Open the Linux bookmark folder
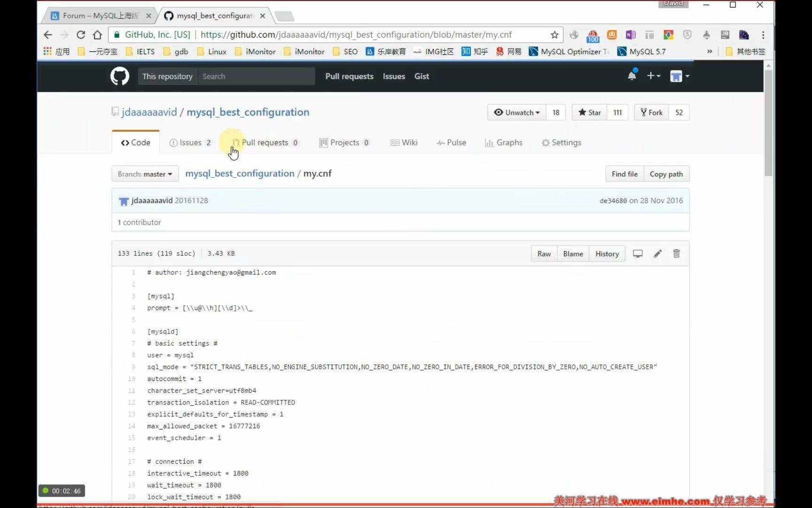Image resolution: width=812 pixels, height=508 pixels. tap(211, 51)
